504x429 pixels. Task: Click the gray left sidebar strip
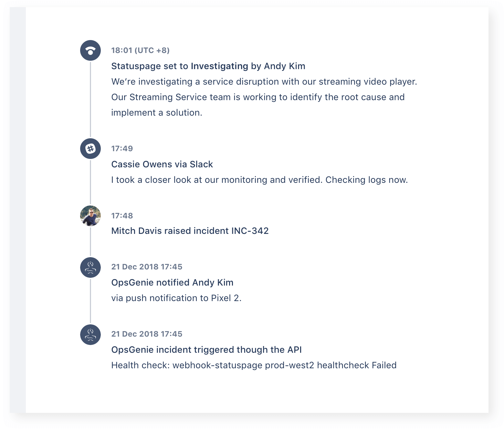point(18,210)
